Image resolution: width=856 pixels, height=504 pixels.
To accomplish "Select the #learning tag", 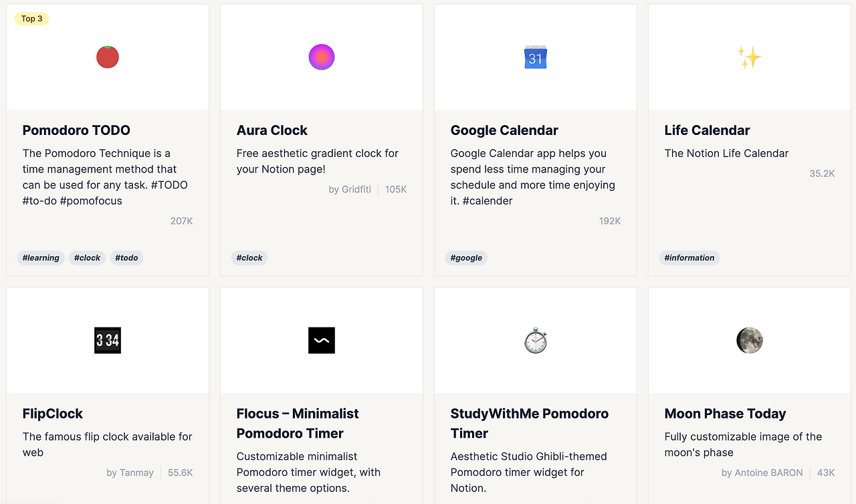I will tap(41, 258).
